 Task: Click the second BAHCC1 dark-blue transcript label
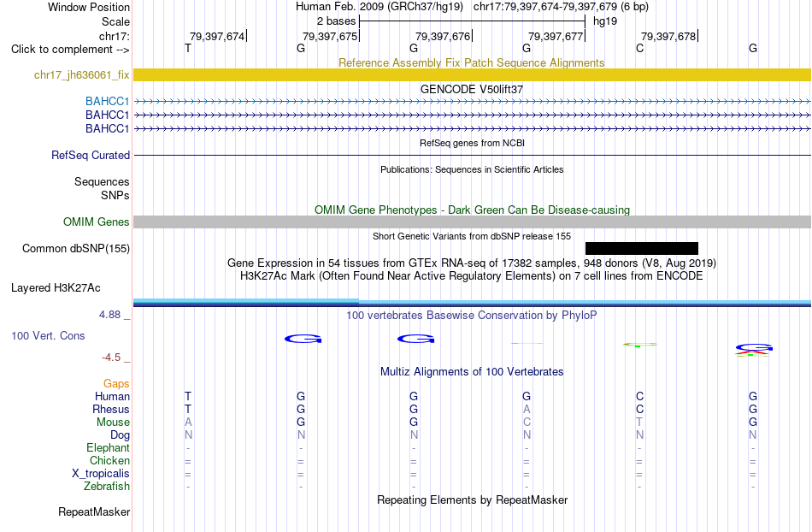(x=107, y=115)
